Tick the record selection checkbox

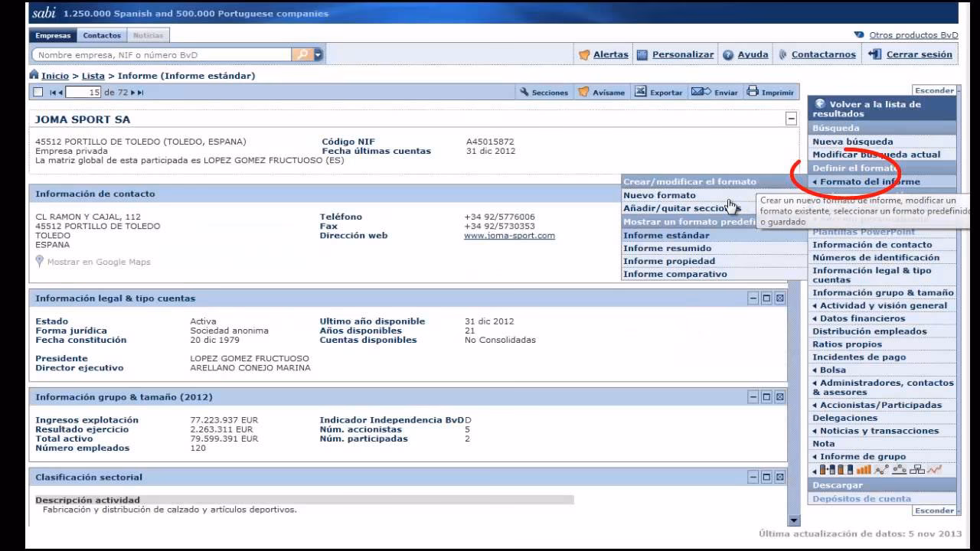[x=38, y=93]
